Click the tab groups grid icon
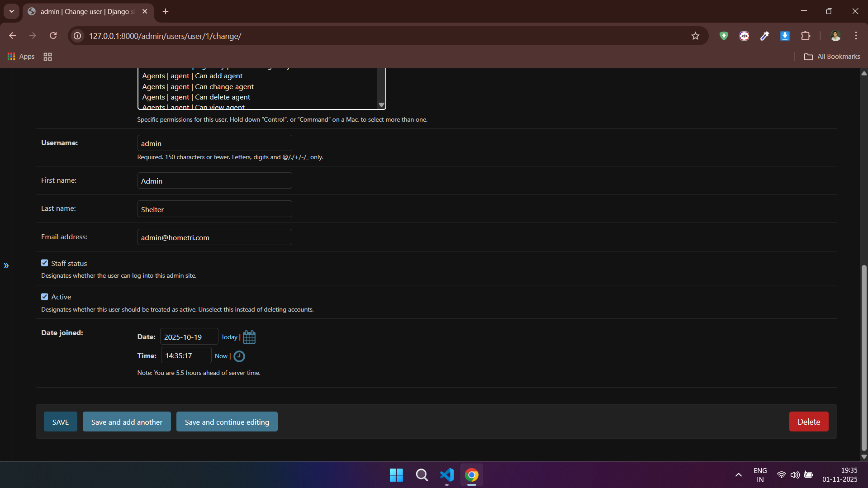Image resolution: width=868 pixels, height=488 pixels. 47,57
